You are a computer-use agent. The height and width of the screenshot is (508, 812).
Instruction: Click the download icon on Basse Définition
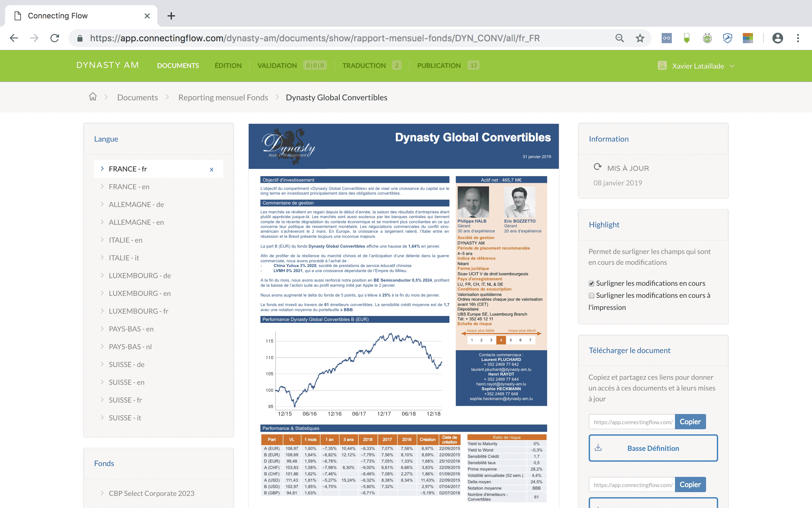point(598,448)
